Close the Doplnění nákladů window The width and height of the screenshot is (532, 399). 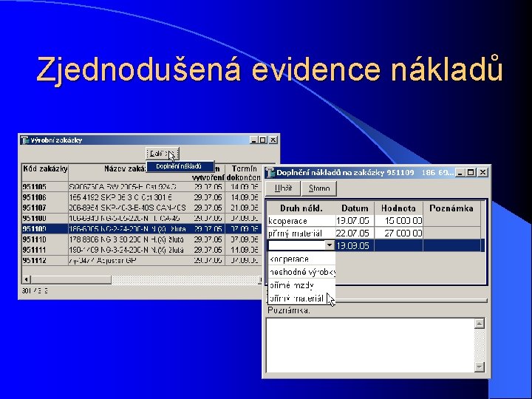click(482, 172)
